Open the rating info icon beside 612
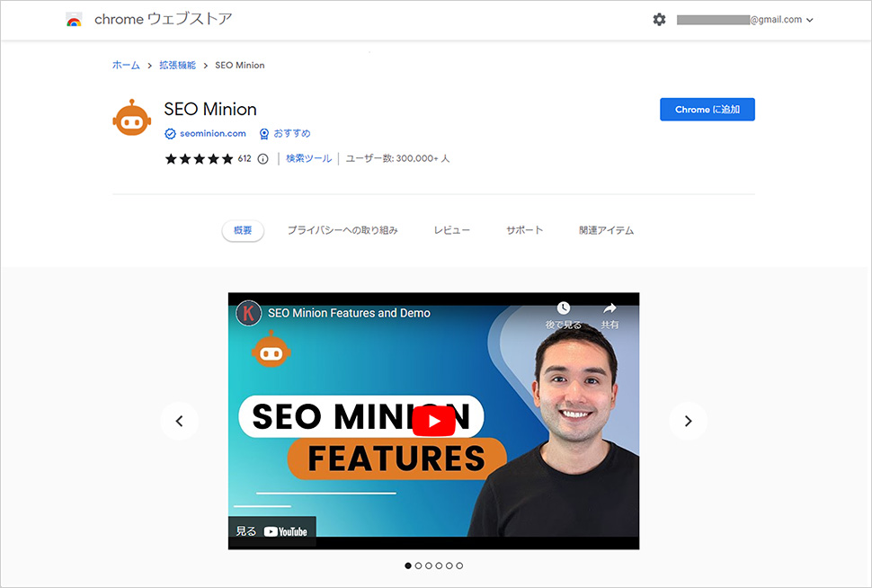The width and height of the screenshot is (872, 588). tap(263, 159)
